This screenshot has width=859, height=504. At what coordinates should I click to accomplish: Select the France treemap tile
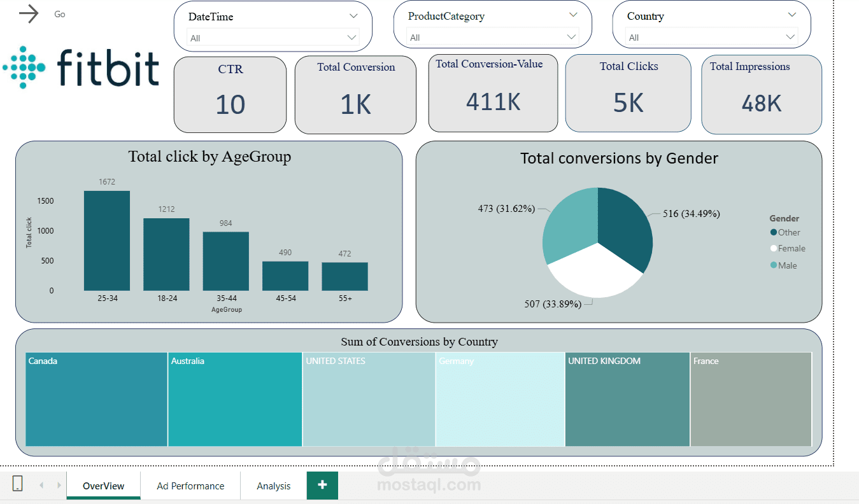point(751,399)
